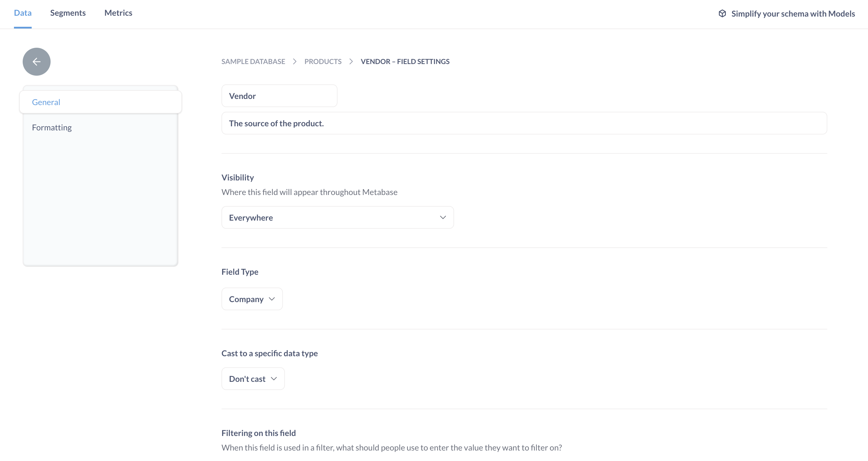868x461 pixels.
Task: Open the Company field type dropdown
Action: (252, 299)
